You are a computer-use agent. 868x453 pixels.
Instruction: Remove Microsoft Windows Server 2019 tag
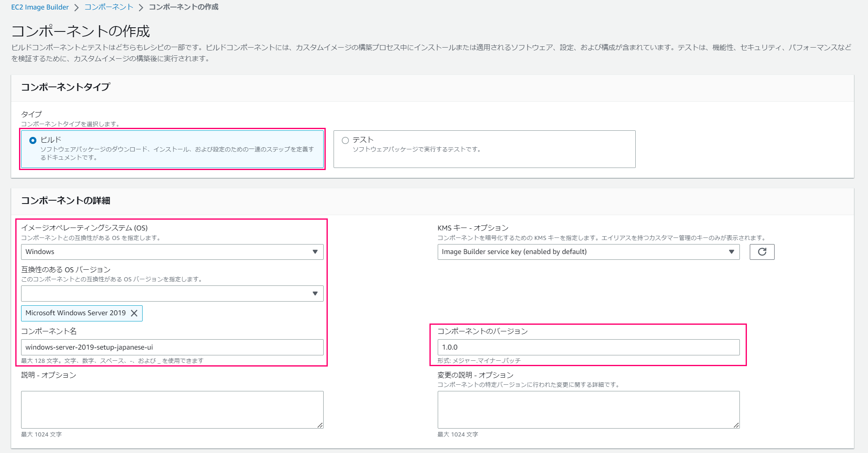click(x=134, y=313)
